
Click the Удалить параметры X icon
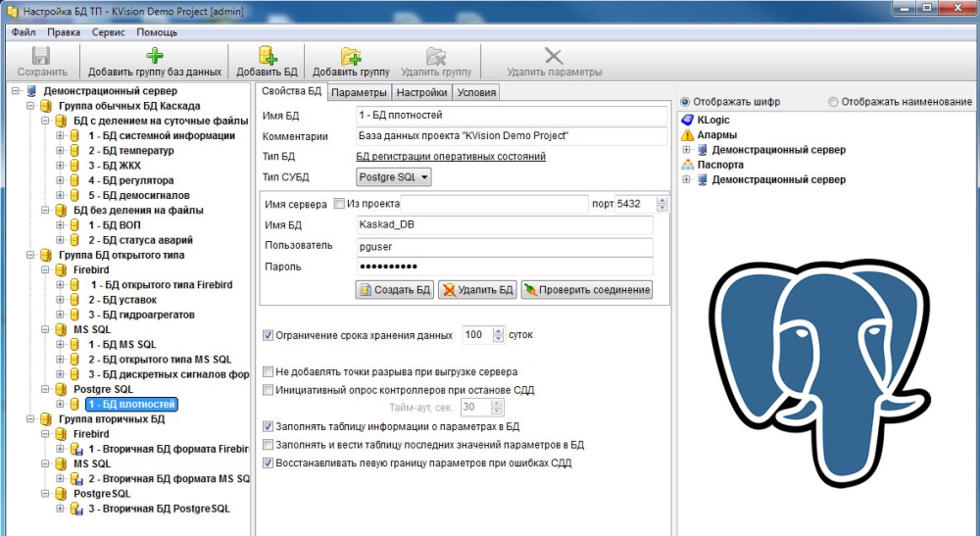coord(554,56)
